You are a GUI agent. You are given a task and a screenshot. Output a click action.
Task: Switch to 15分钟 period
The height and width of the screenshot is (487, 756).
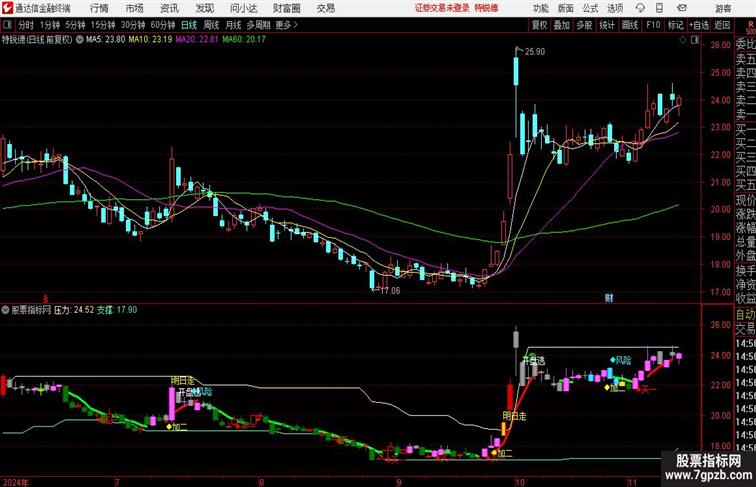[x=103, y=25]
